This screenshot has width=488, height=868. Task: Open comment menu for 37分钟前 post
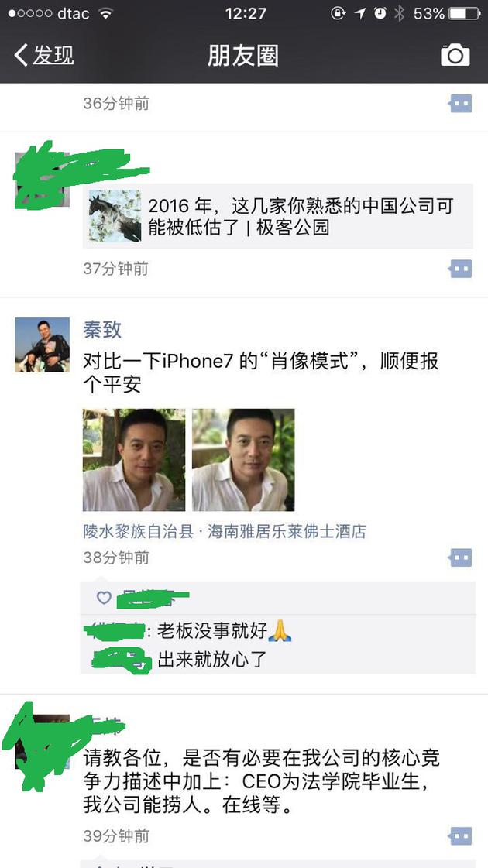(x=460, y=269)
